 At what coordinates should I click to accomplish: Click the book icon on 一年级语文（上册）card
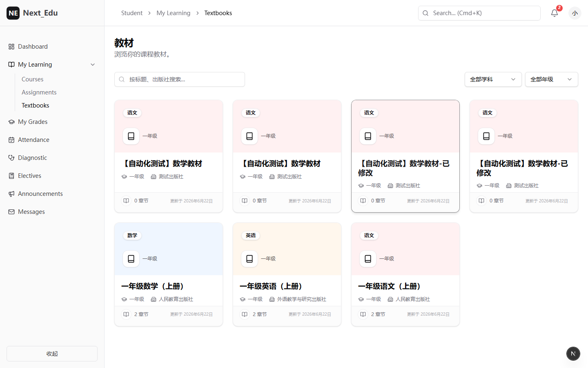pos(368,259)
